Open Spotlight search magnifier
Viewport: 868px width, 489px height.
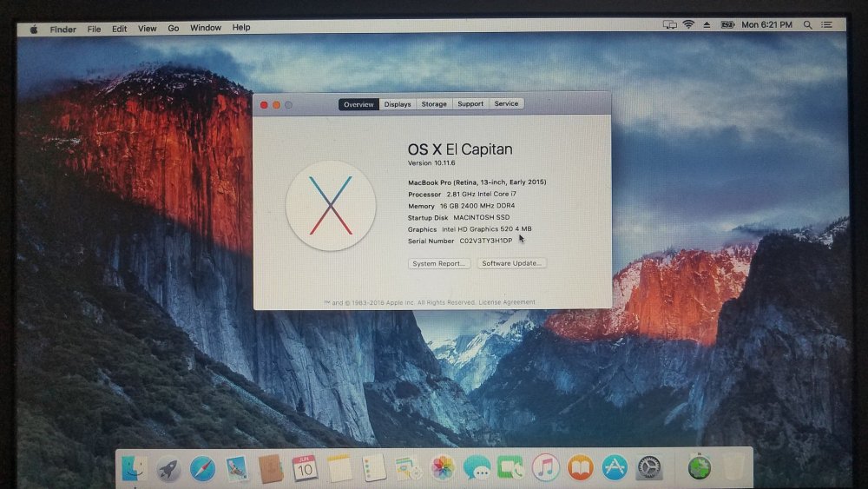807,25
